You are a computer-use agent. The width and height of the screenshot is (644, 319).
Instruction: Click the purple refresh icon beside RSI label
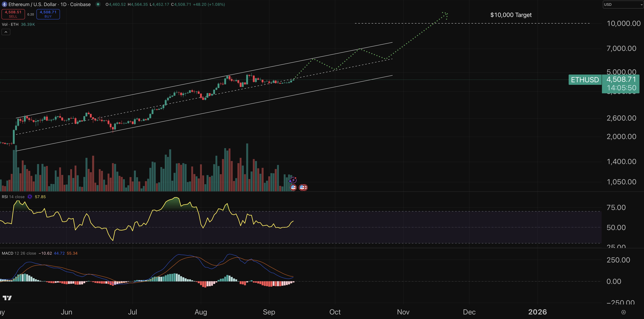coord(30,197)
